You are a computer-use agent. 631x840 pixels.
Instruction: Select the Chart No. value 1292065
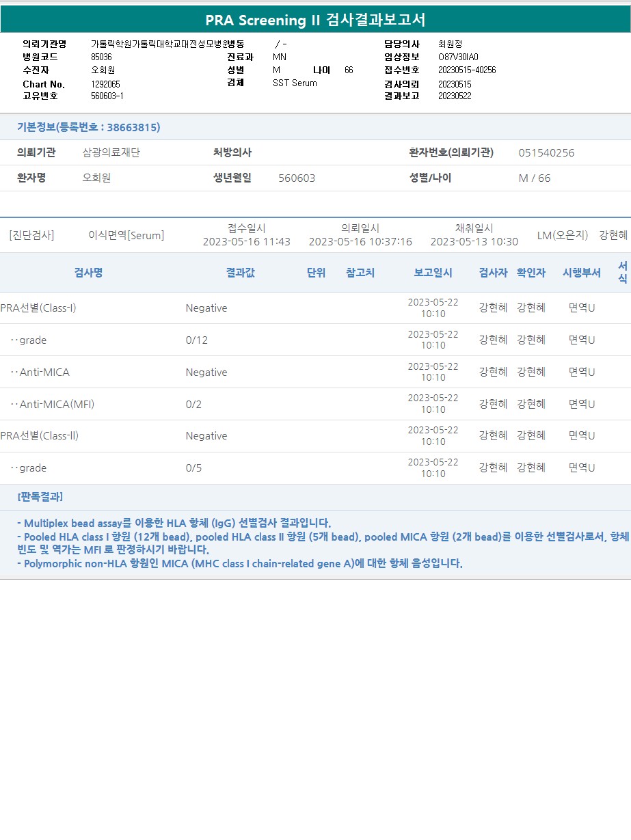[x=105, y=84]
